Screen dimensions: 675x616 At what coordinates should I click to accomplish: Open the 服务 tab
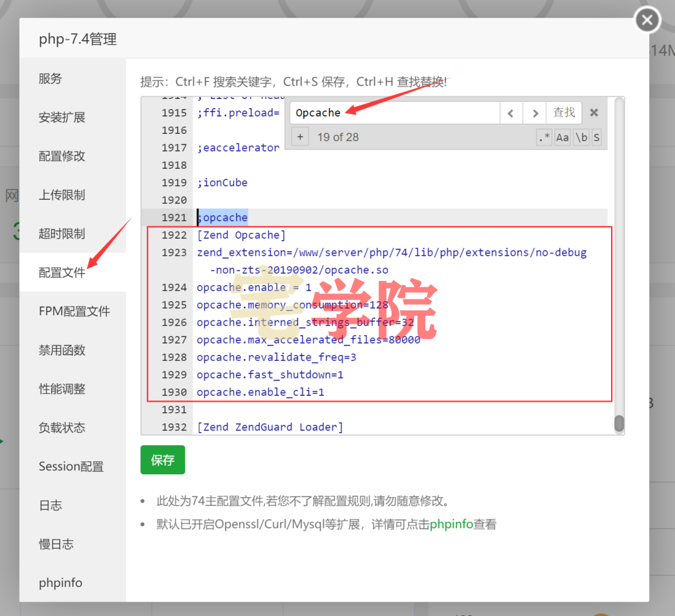point(73,78)
